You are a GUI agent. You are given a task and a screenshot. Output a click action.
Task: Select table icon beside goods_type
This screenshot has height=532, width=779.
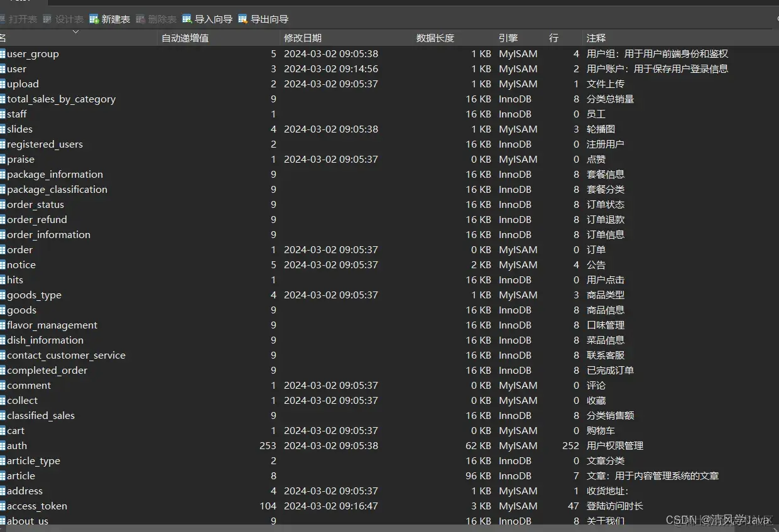click(3, 295)
